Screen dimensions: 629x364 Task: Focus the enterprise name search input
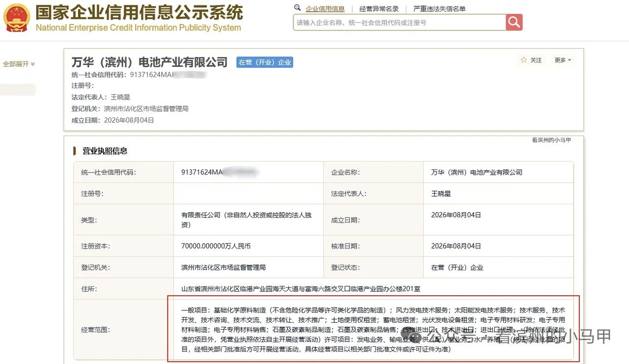click(400, 23)
